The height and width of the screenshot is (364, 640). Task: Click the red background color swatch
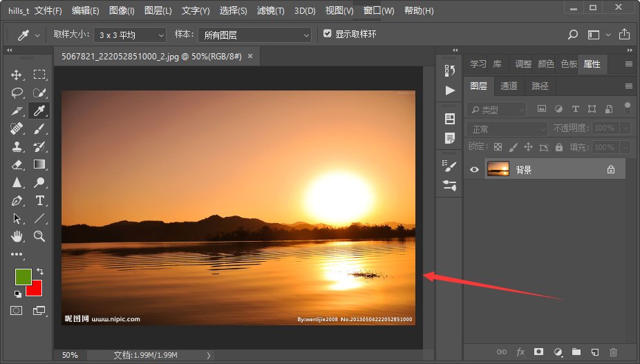click(x=37, y=290)
